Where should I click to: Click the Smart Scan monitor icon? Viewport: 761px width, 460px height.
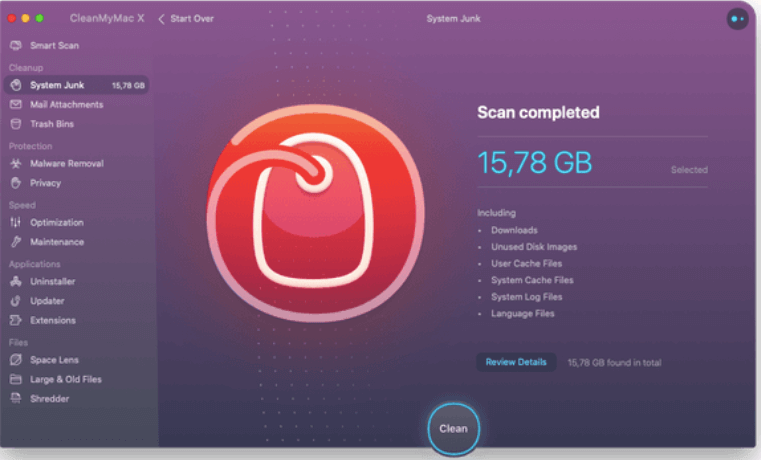(x=16, y=46)
